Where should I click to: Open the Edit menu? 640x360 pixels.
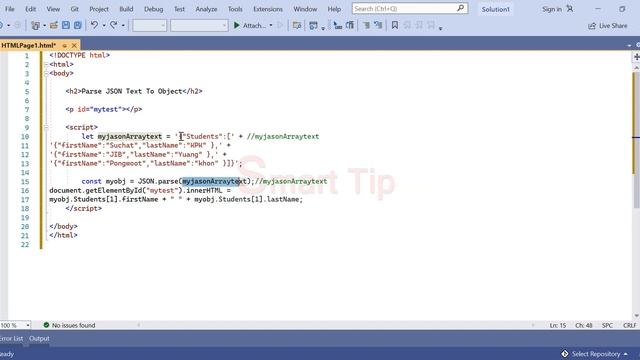[31, 9]
